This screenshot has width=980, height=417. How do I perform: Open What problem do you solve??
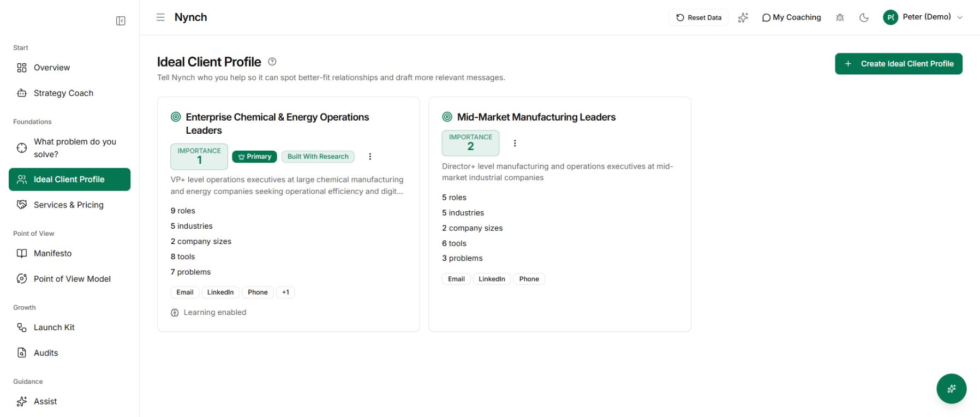pyautogui.click(x=69, y=148)
